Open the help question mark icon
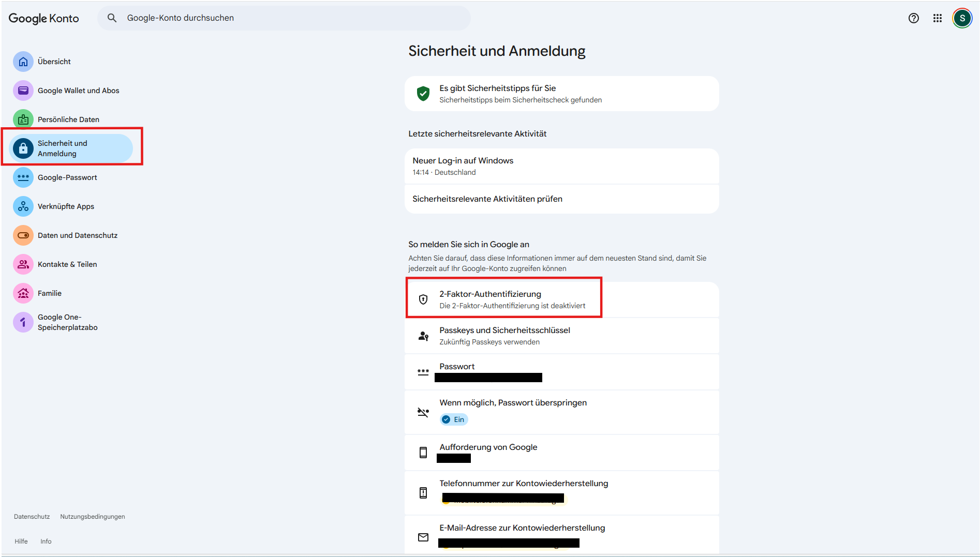 point(914,18)
